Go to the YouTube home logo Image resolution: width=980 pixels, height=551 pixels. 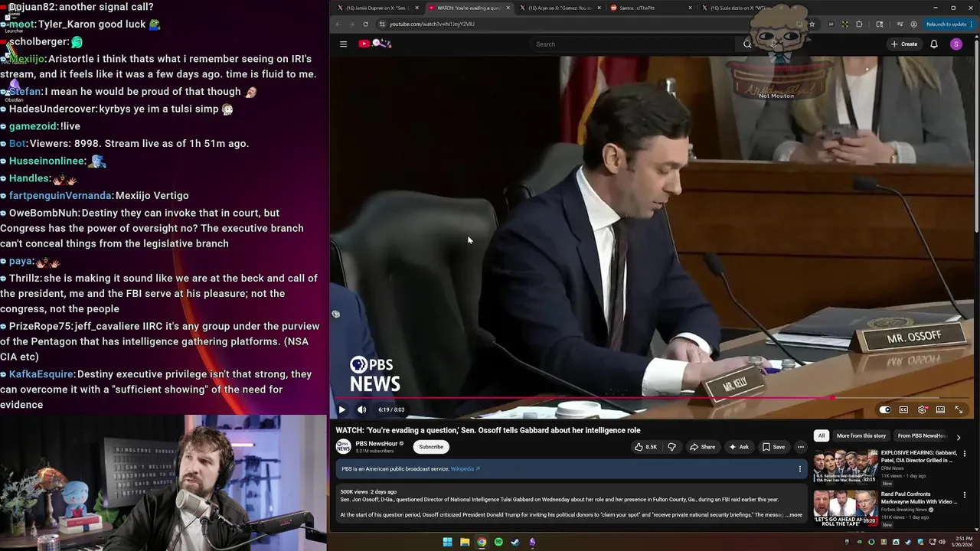coord(374,44)
